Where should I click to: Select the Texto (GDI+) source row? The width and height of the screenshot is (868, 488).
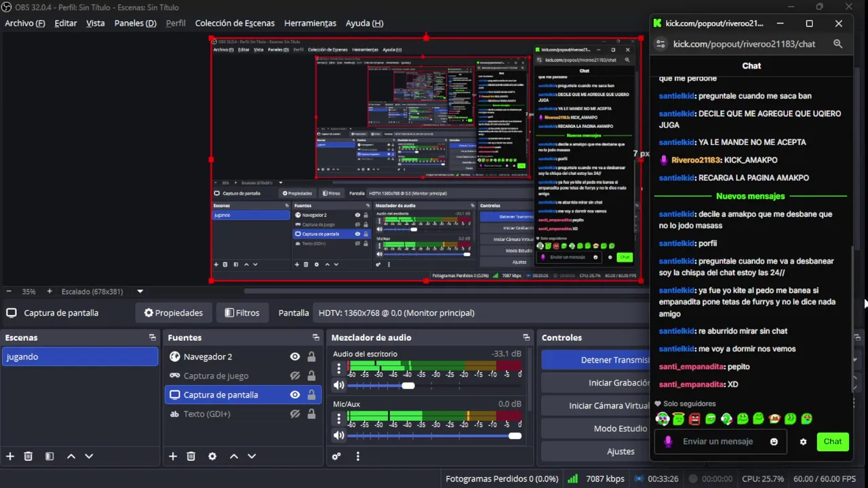[243, 413]
